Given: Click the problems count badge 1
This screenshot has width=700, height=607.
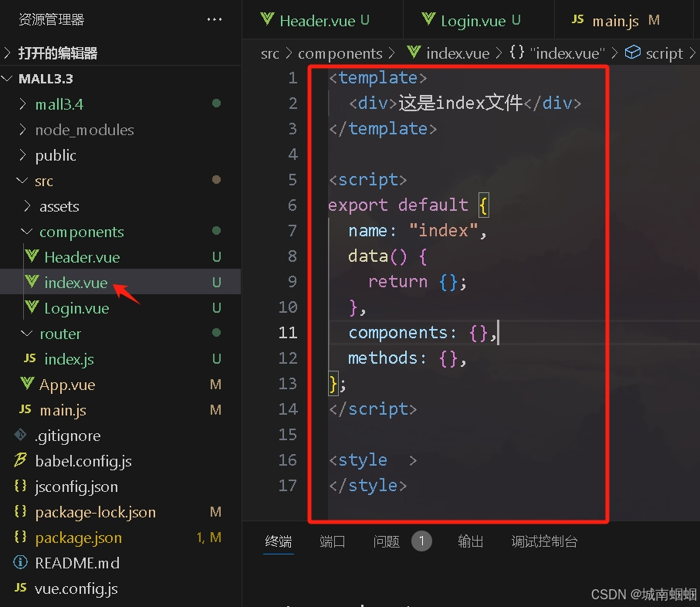Looking at the screenshot, I should pyautogui.click(x=421, y=541).
